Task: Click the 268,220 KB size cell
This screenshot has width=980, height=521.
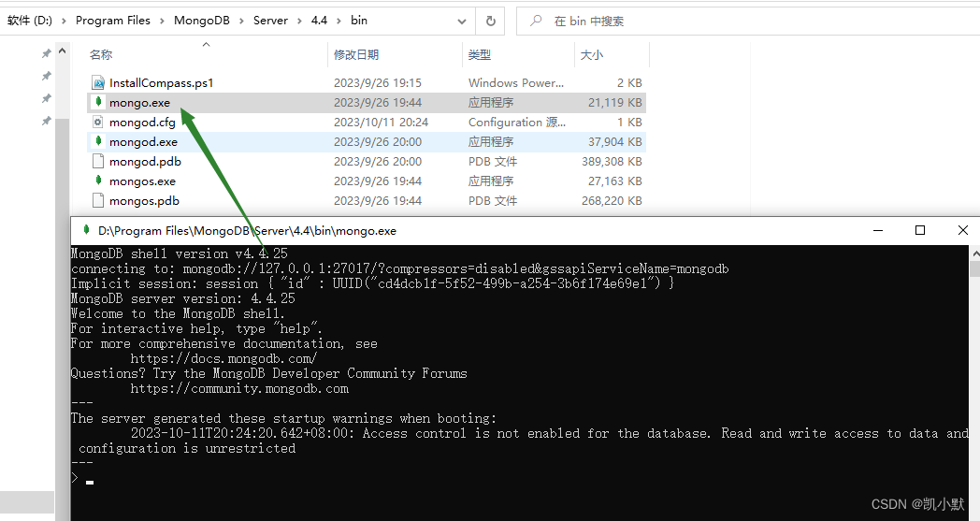Action: coord(612,201)
